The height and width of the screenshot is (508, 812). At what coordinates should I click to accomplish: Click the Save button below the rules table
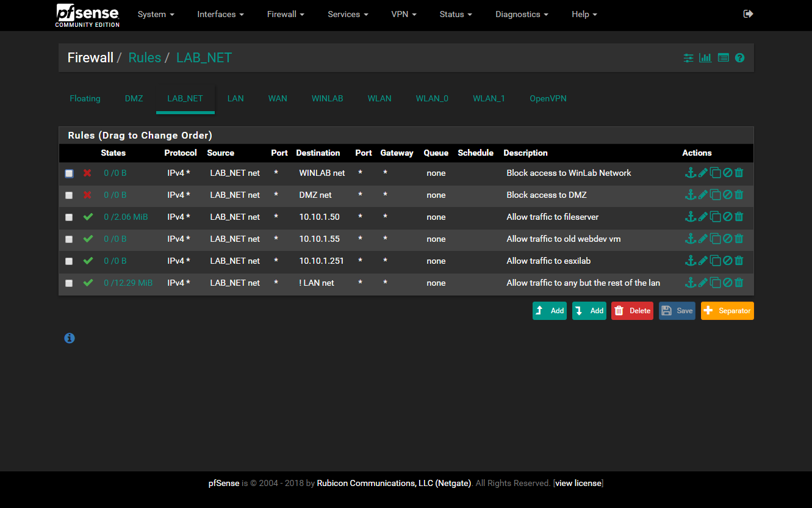[x=677, y=311]
